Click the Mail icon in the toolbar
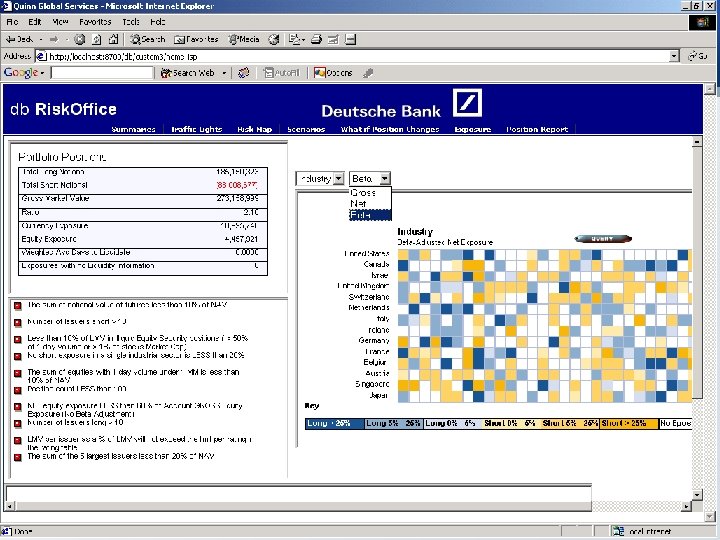This screenshot has height=540, width=720. pos(296,39)
